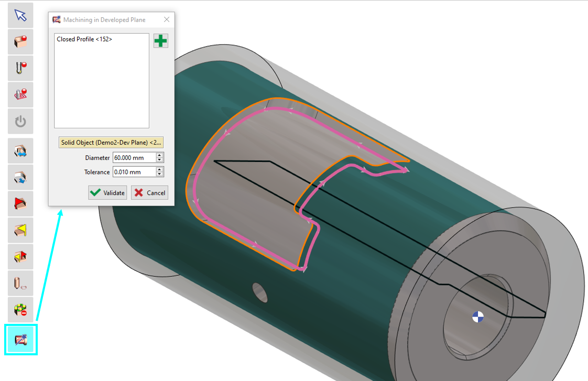The image size is (588, 381).
Task: Increase the Diameter value with up arrow
Action: (160, 155)
